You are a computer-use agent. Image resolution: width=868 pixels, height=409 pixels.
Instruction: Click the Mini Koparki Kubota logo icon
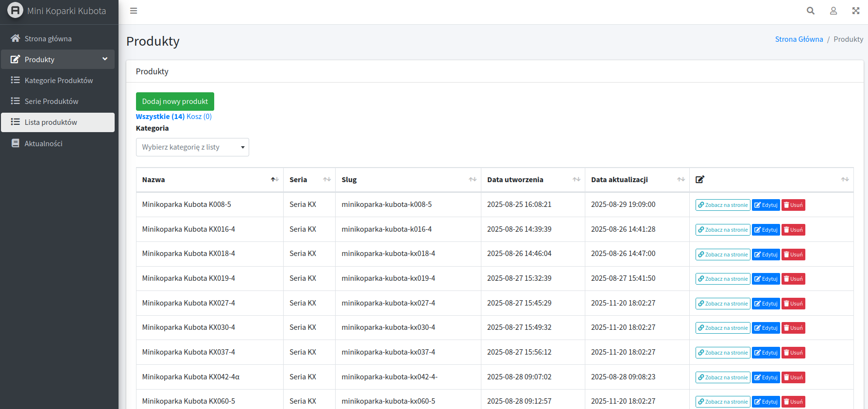[x=15, y=10]
